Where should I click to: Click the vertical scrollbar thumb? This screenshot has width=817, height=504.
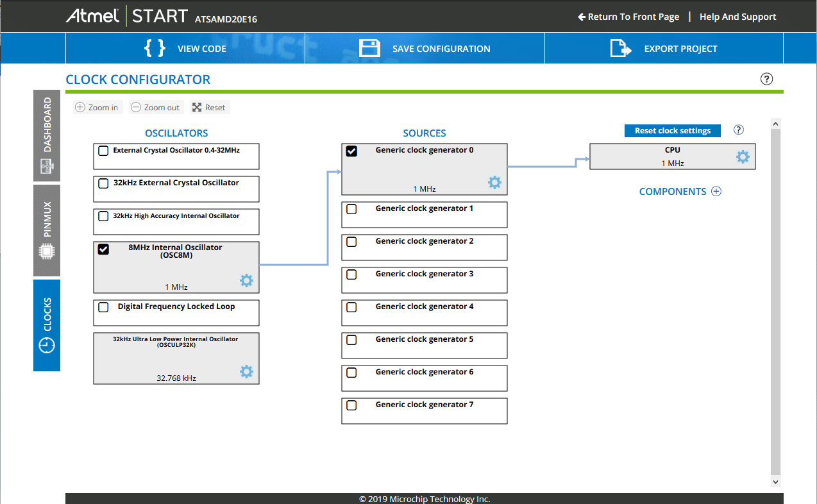[775, 301]
